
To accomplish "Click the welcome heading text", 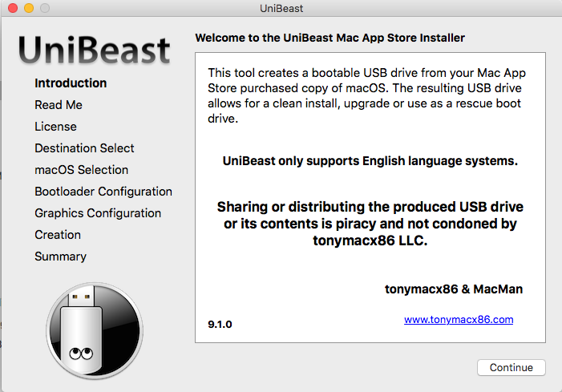I will tap(330, 38).
